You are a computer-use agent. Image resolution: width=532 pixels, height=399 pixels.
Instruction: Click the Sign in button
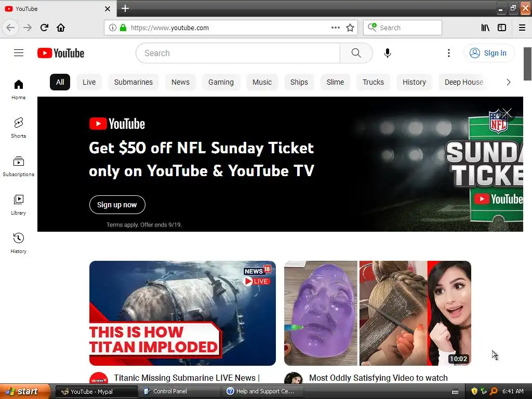(x=489, y=53)
